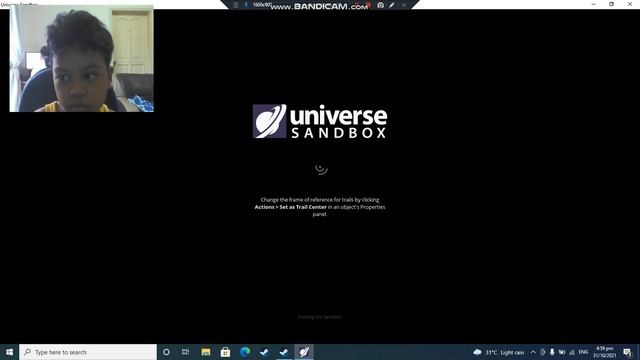640x360 pixels.
Task: Click the Universe Sandbox logo
Action: pos(320,121)
